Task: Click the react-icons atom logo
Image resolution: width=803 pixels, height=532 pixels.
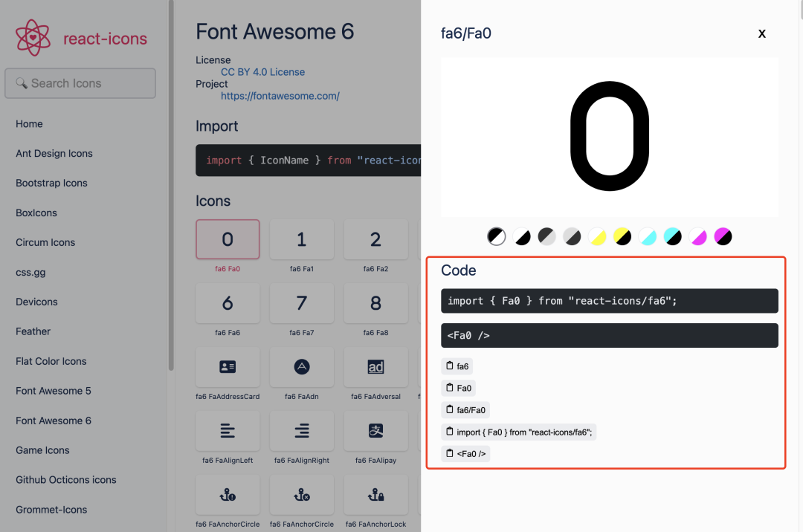Action: coord(33,38)
